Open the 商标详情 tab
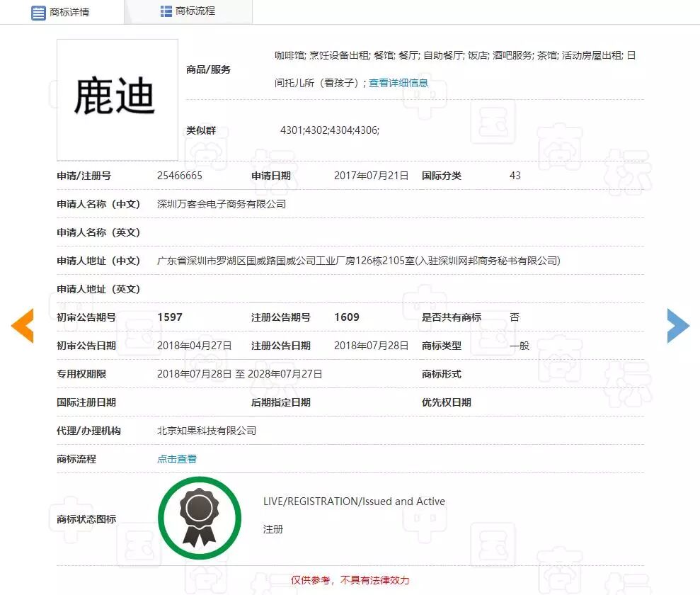 [61, 12]
